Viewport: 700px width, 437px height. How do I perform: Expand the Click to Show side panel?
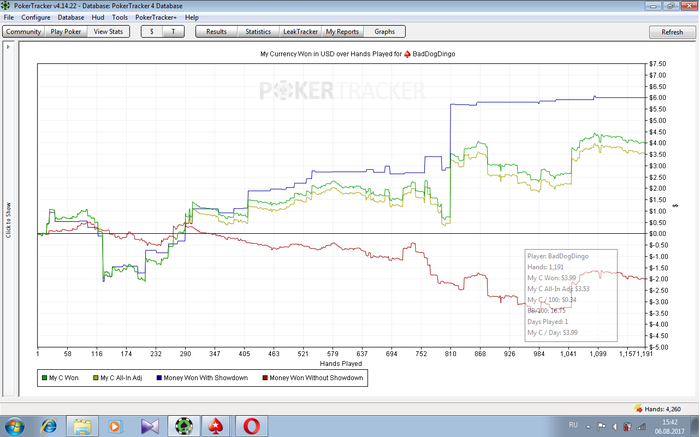(x=8, y=220)
